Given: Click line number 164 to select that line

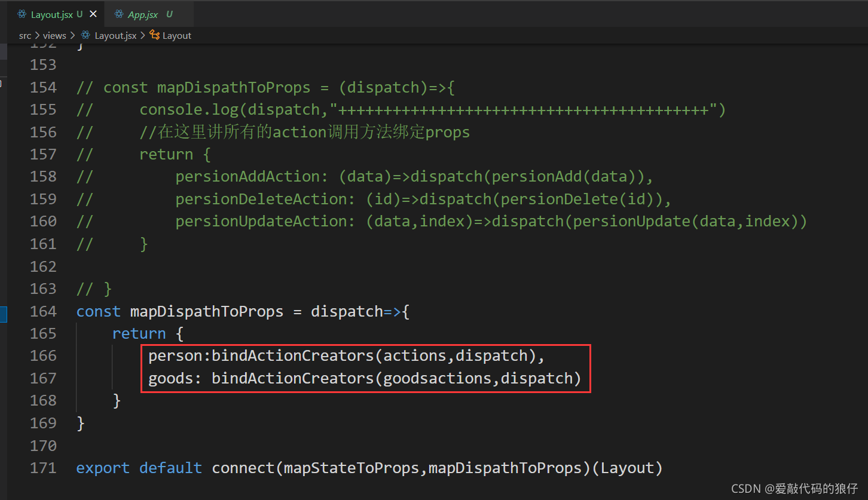Looking at the screenshot, I should pyautogui.click(x=43, y=311).
